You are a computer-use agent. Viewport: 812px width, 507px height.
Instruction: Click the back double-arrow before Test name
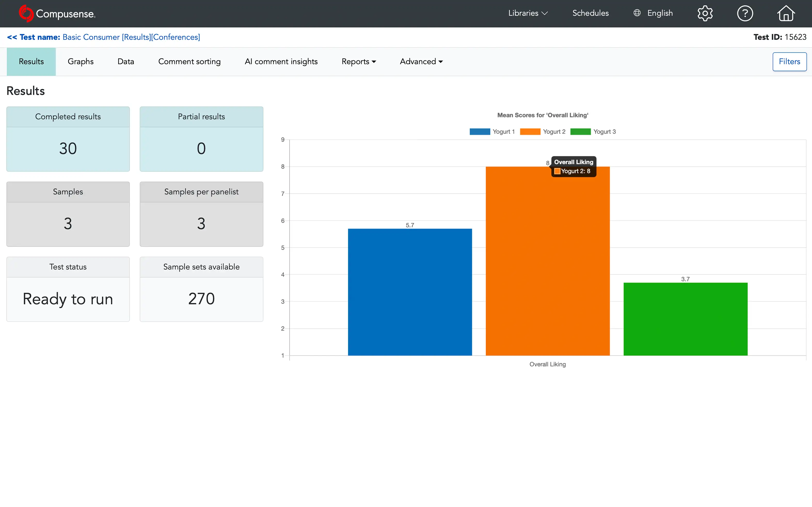tap(12, 37)
